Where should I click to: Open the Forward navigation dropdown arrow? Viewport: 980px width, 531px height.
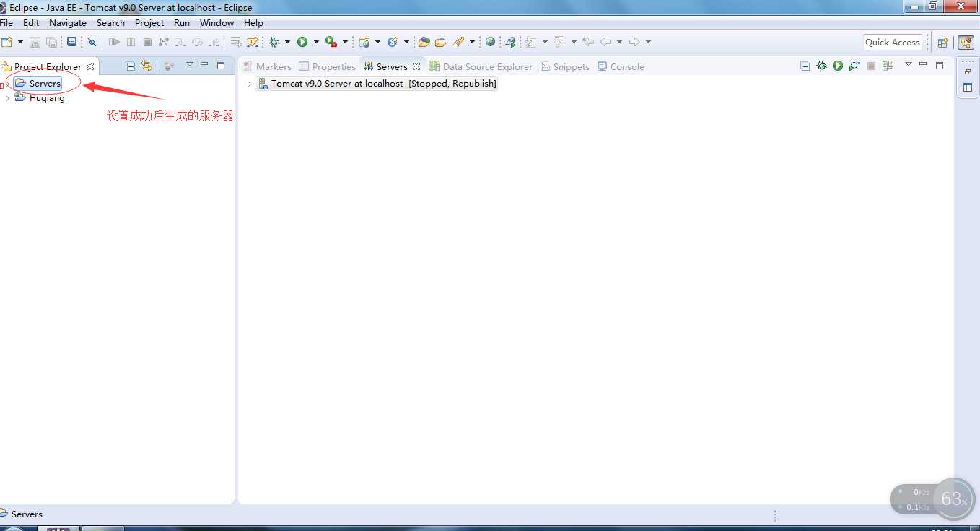pos(648,42)
